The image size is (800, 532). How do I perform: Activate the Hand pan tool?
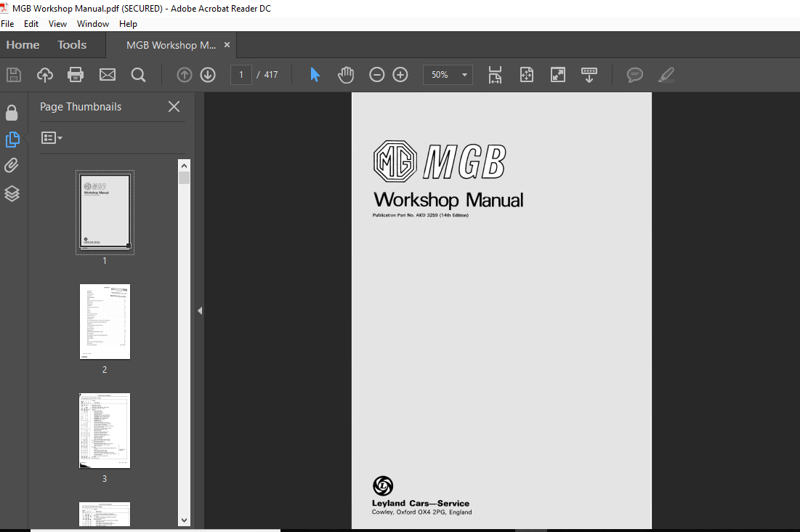(x=345, y=75)
